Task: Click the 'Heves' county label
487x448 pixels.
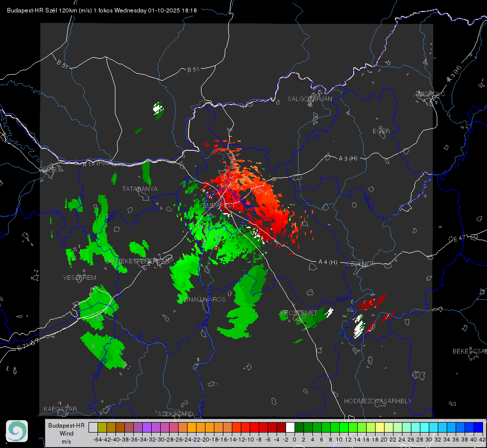Action: pyautogui.click(x=368, y=202)
